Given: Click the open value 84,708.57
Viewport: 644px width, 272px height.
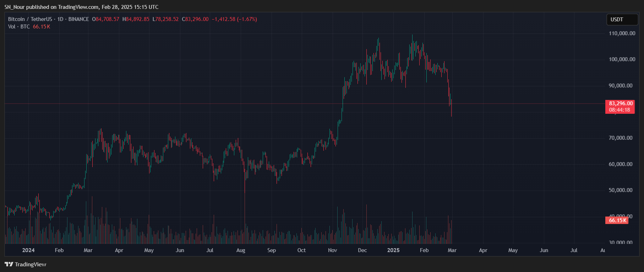Looking at the screenshot, I should pyautogui.click(x=108, y=19).
